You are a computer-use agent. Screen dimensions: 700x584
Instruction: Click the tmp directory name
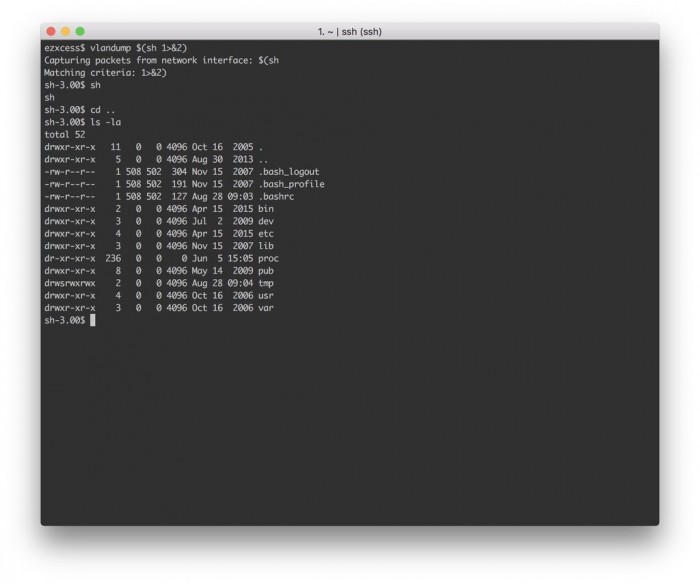(x=266, y=283)
